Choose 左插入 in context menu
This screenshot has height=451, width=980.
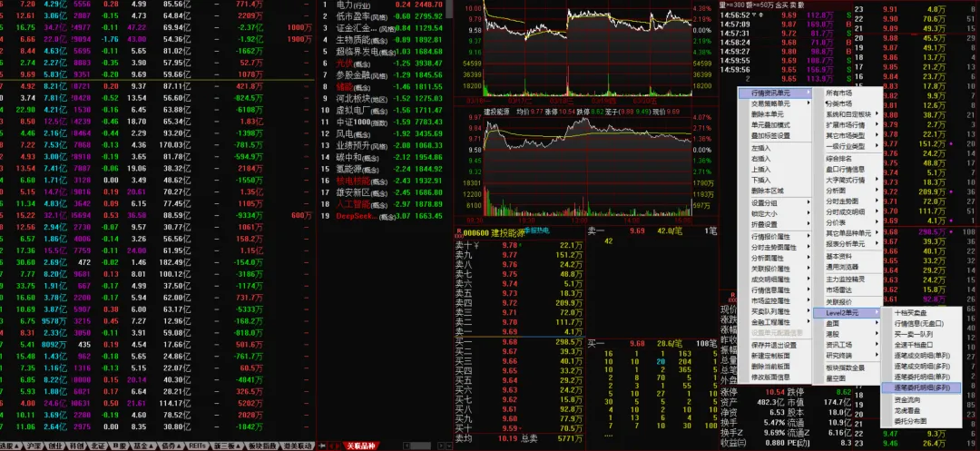pyautogui.click(x=775, y=148)
